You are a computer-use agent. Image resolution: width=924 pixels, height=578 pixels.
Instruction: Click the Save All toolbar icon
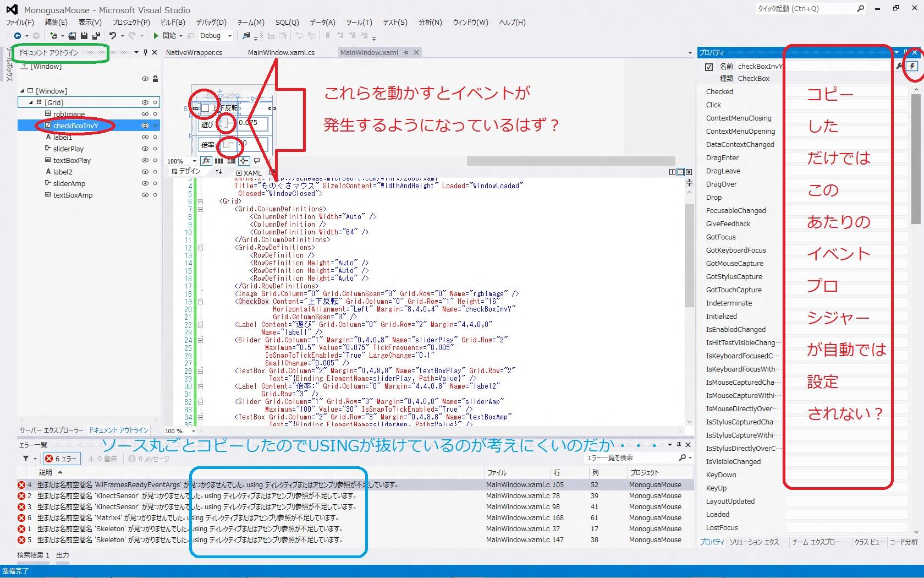pos(96,36)
